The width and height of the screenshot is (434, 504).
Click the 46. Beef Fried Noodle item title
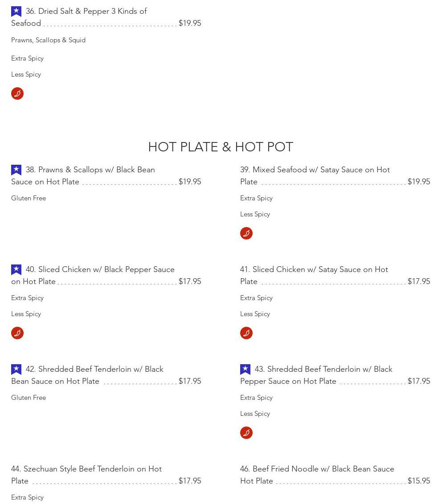point(317,469)
